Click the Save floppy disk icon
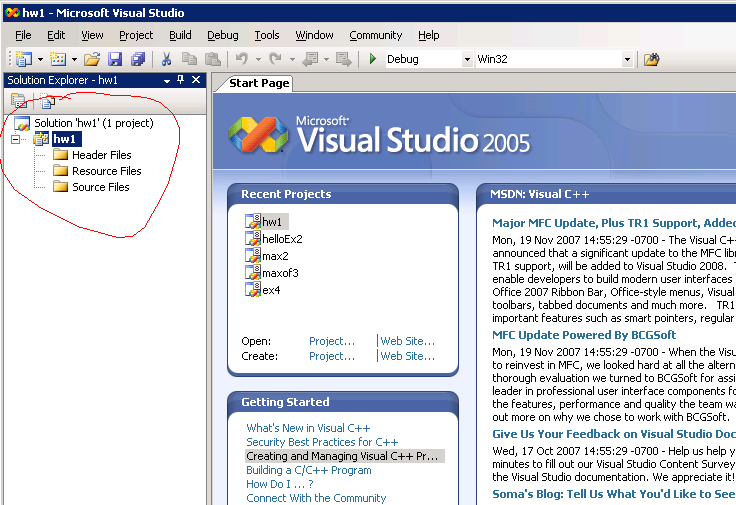This screenshot has width=736, height=505. click(115, 59)
